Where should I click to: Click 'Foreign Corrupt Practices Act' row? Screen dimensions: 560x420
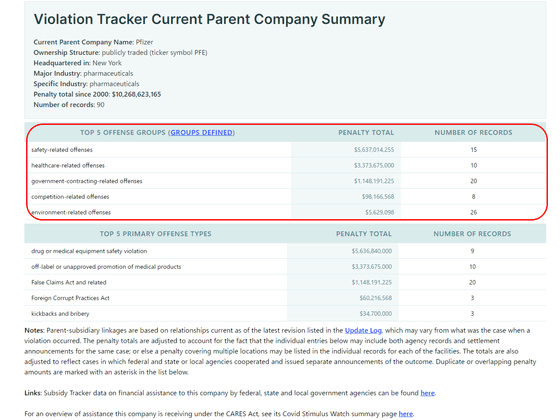tap(70, 298)
